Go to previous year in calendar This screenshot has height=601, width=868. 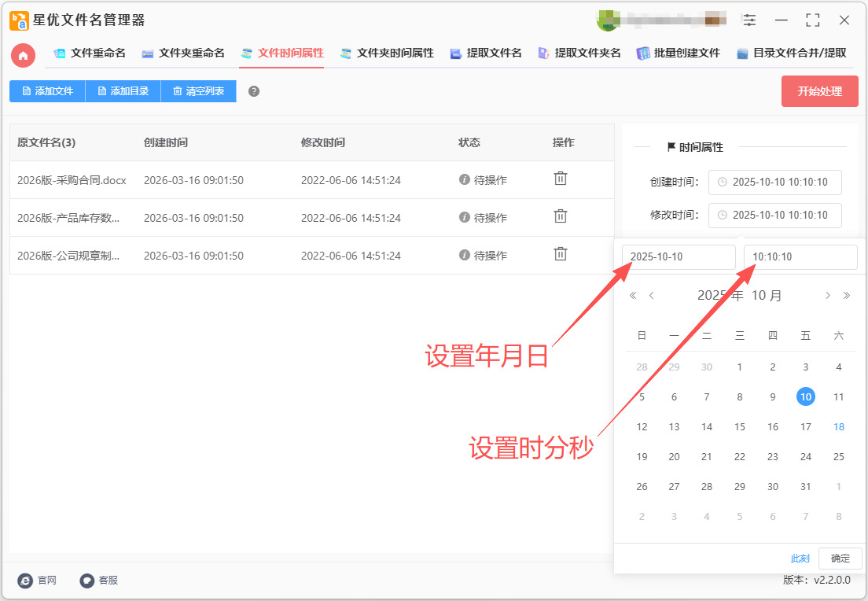click(x=633, y=296)
